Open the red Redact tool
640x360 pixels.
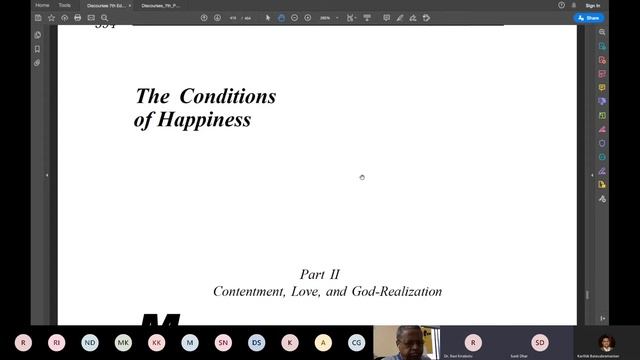602,129
